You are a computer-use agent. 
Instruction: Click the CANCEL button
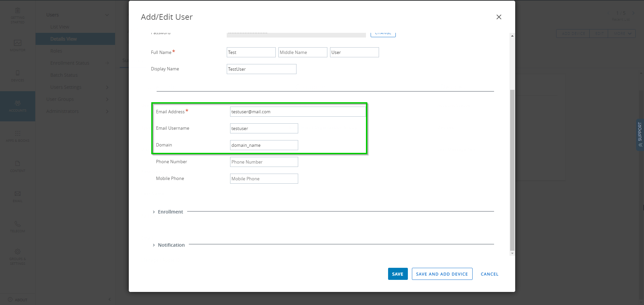click(x=489, y=274)
